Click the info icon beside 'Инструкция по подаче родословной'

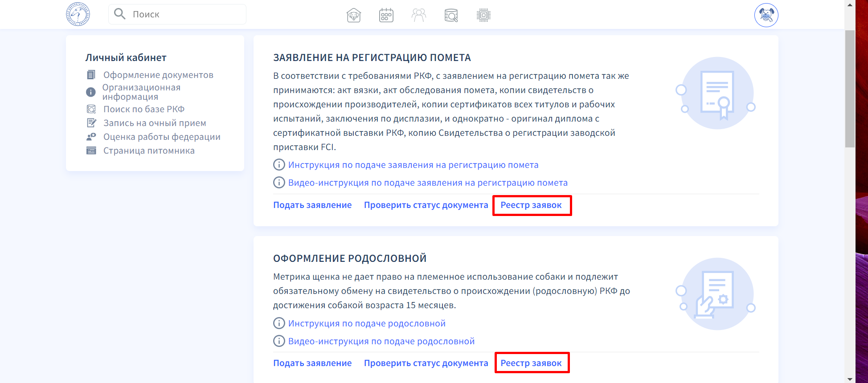[x=279, y=323]
